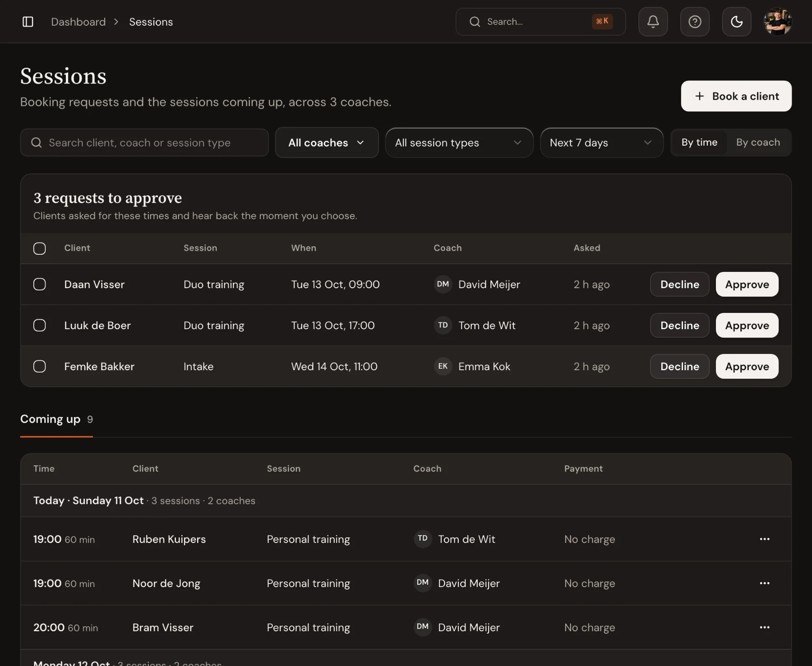Open more options for Noor de Jong session
The height and width of the screenshot is (666, 812).
click(x=765, y=583)
